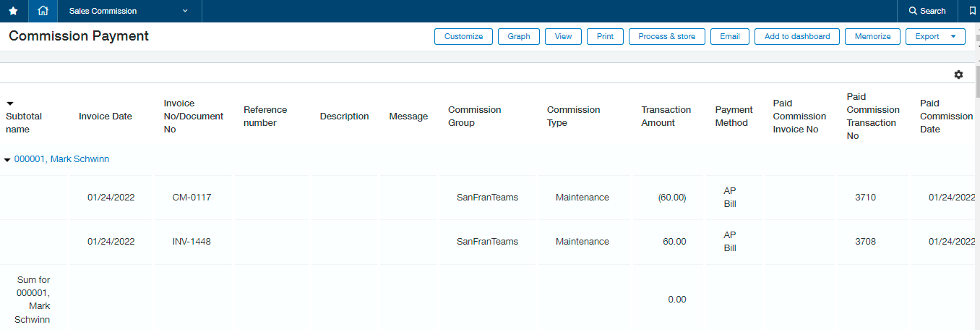Open the Graph view

(519, 36)
